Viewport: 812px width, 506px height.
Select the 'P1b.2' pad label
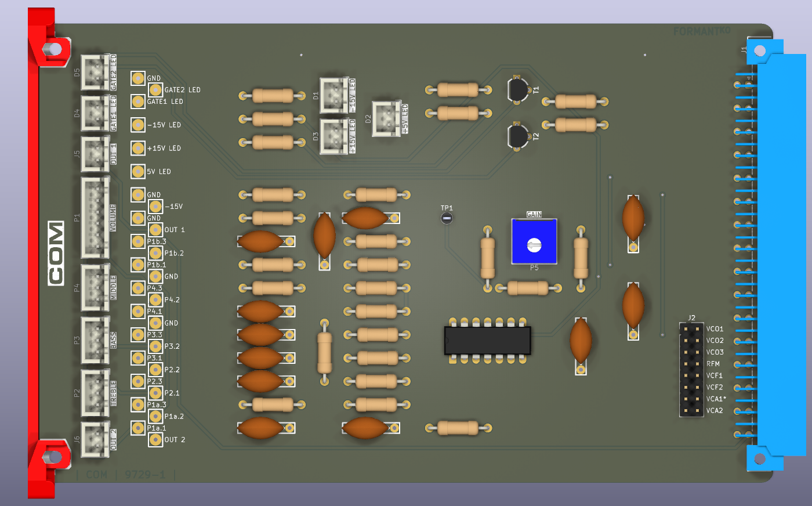pos(174,253)
